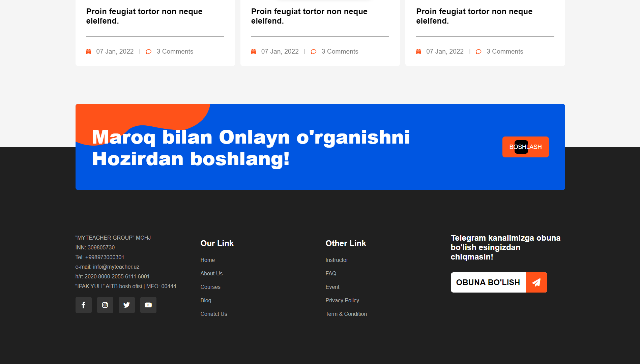Open the Blog footer link
The image size is (640, 364).
coord(206,300)
